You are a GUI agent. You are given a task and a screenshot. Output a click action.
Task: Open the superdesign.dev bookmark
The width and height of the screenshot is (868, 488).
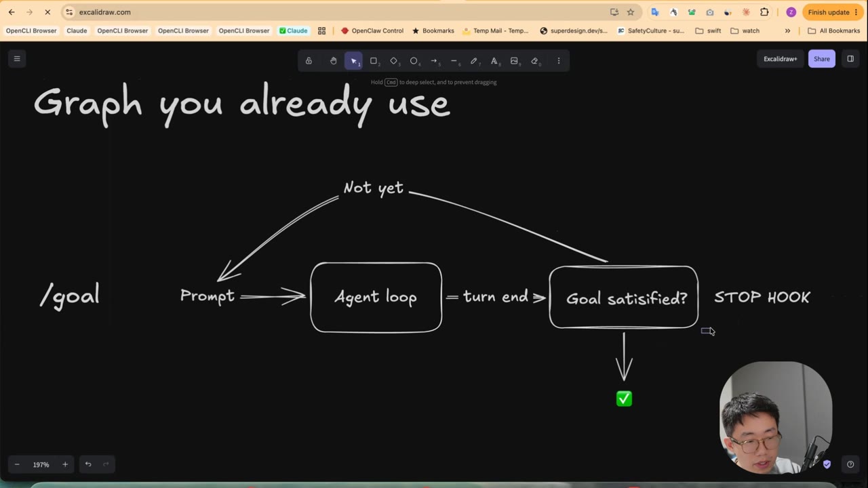574,30
